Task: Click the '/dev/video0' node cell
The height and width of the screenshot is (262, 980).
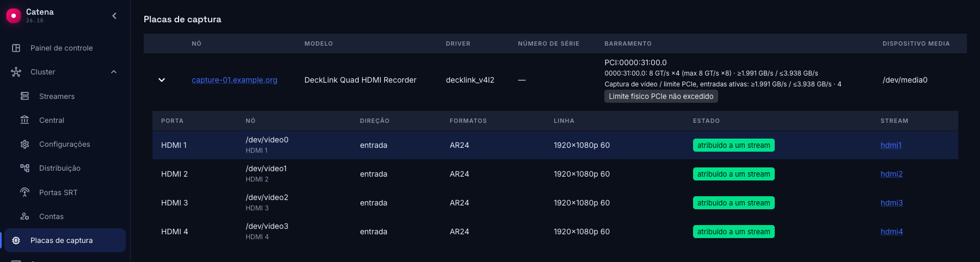Action: pyautogui.click(x=267, y=140)
